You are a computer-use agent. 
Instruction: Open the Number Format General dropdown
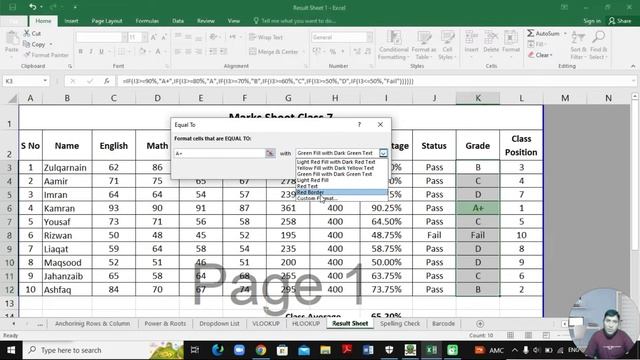tap(369, 37)
